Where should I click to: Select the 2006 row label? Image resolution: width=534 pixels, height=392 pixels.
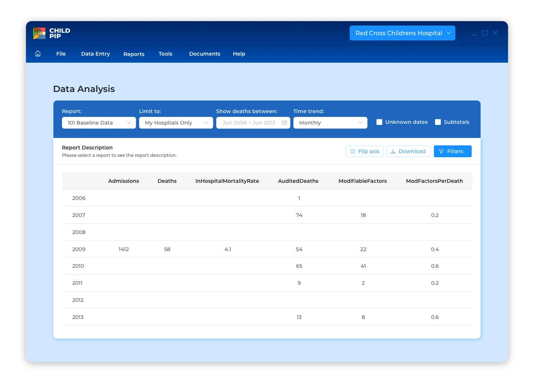(79, 198)
